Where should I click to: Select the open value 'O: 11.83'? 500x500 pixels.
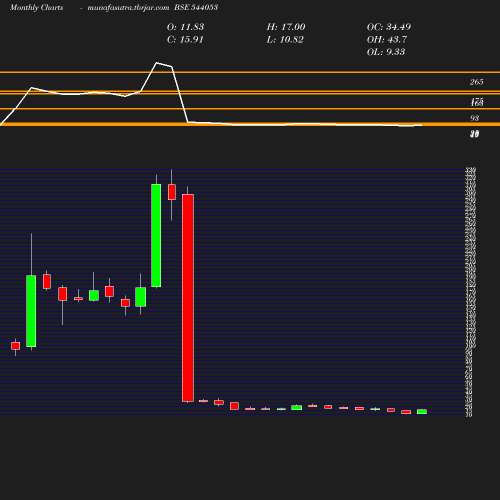click(185, 27)
